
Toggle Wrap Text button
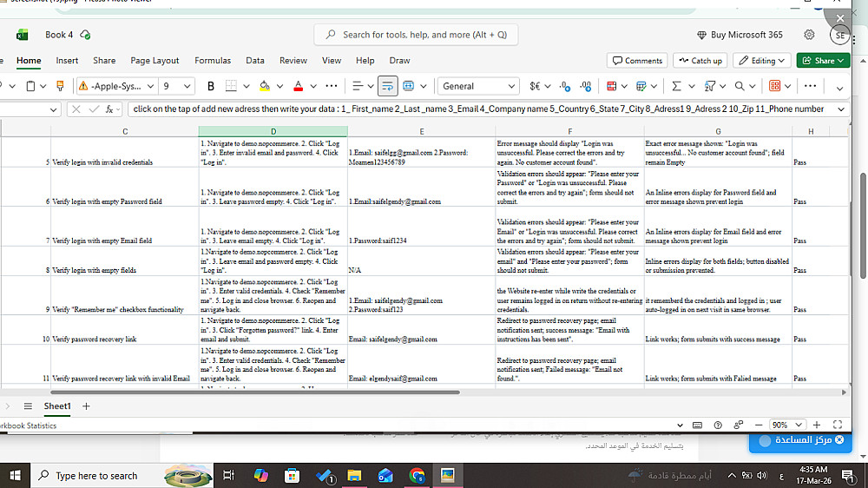(x=387, y=87)
